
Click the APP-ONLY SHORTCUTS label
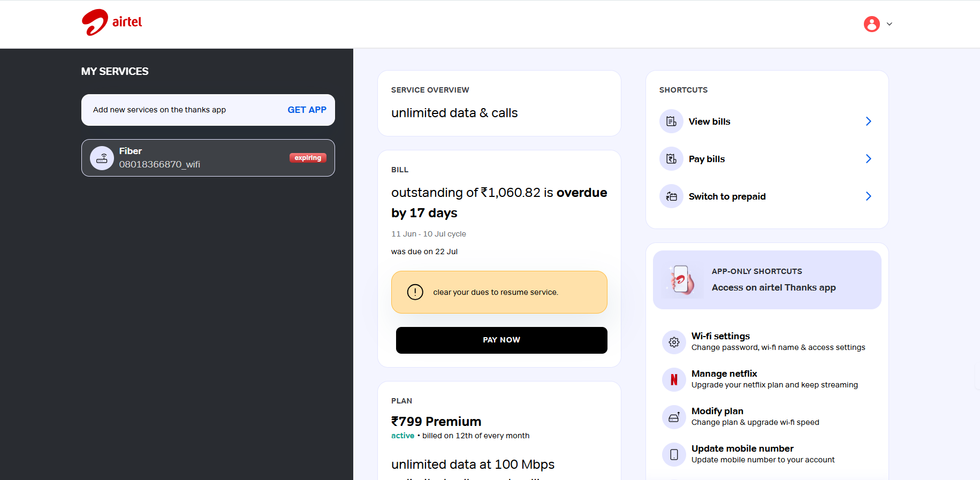(757, 271)
